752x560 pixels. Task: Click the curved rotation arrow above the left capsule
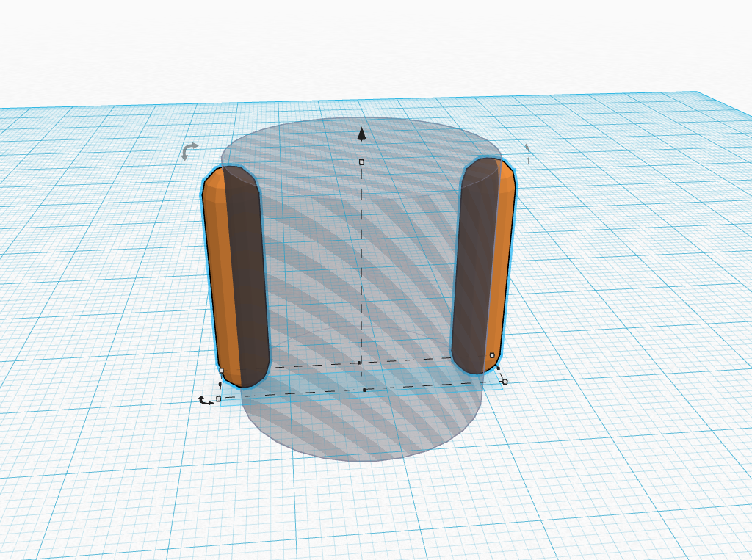point(189,151)
